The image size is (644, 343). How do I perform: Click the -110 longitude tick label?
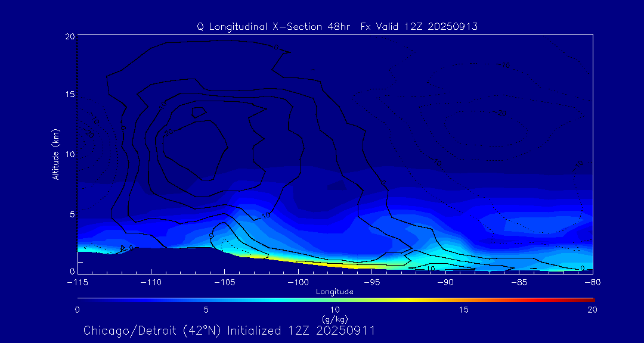(151, 283)
